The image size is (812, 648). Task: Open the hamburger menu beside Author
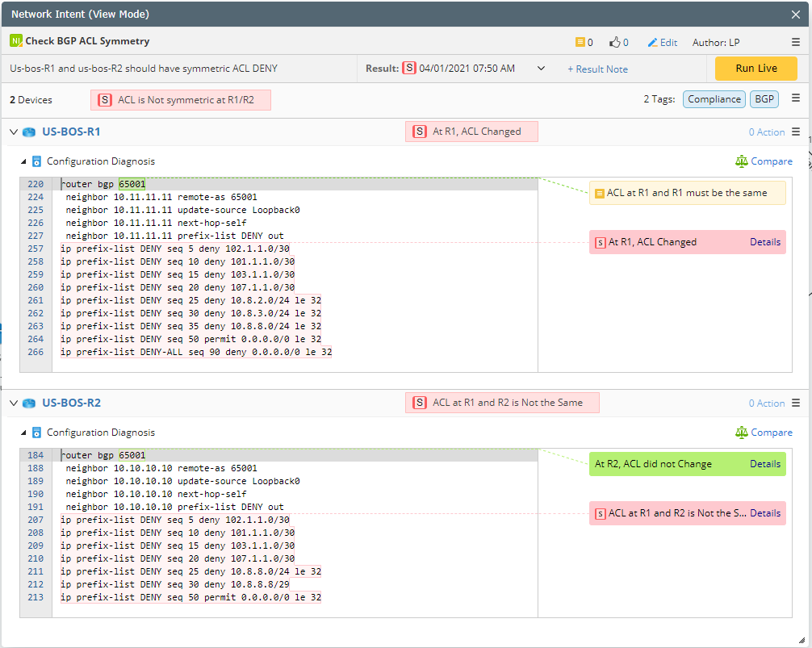796,42
